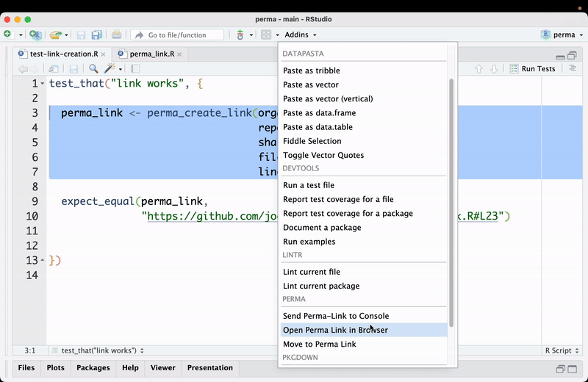The image size is (588, 382).
Task: Minimize the source editor pane
Action: tap(560, 57)
